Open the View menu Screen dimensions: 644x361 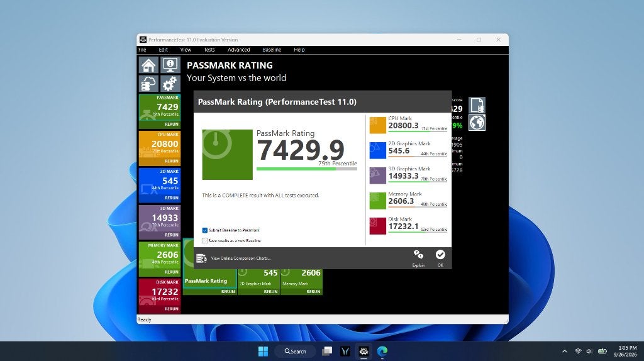tap(186, 50)
